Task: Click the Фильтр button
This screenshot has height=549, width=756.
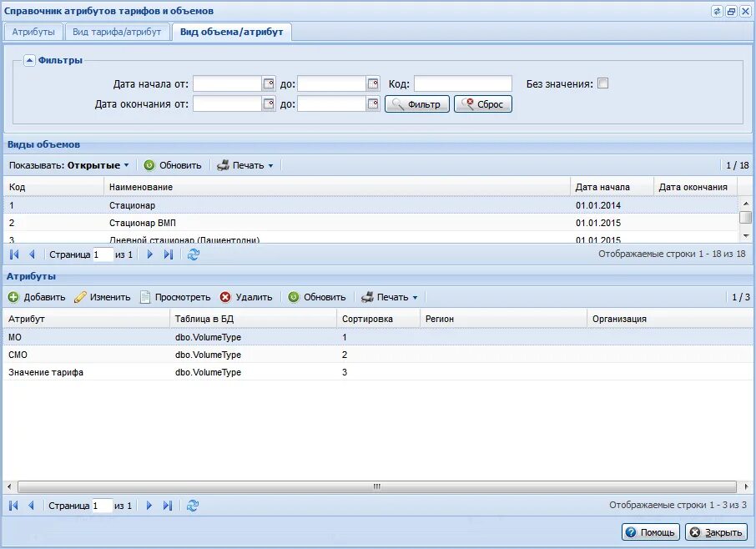Action: [x=417, y=104]
